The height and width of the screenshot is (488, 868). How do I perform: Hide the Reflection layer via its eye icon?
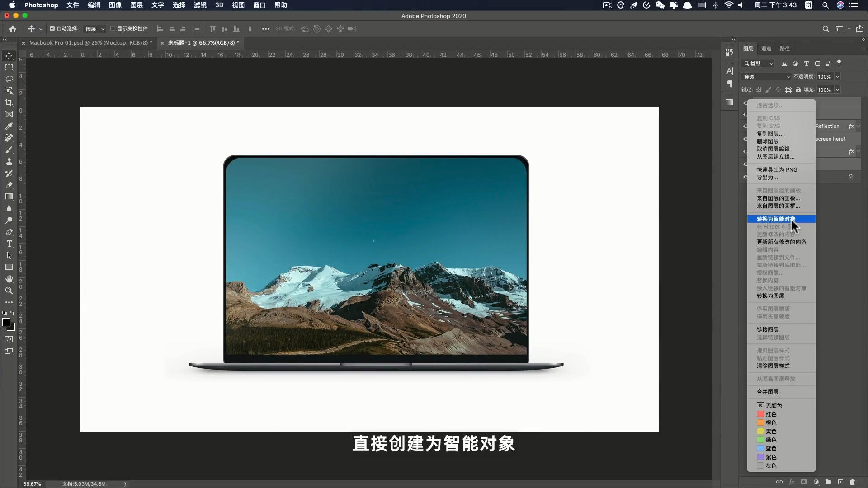pos(744,126)
